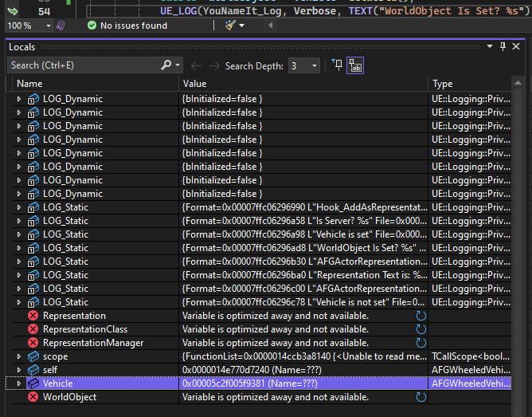Expand LOG_Static row with 'Is Server? %s'
Image resolution: width=532 pixels, height=417 pixels.
[x=19, y=221]
